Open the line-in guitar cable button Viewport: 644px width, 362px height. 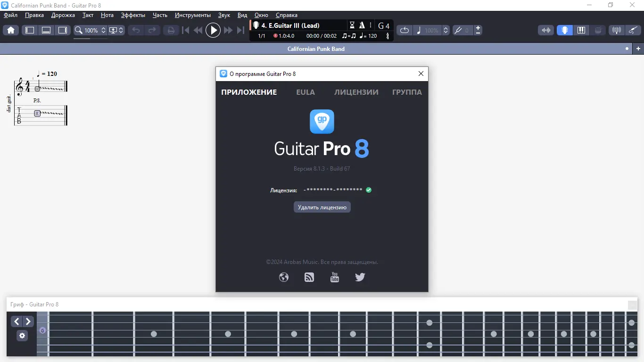point(633,30)
